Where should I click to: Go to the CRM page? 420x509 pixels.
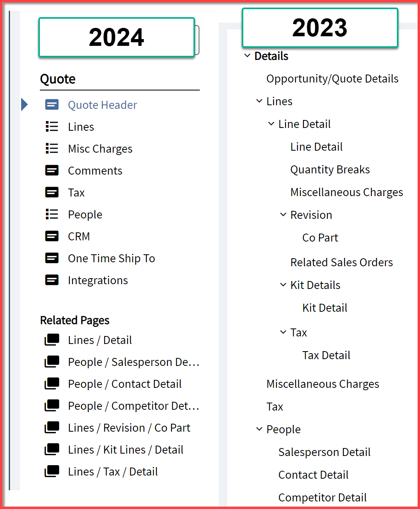(79, 236)
